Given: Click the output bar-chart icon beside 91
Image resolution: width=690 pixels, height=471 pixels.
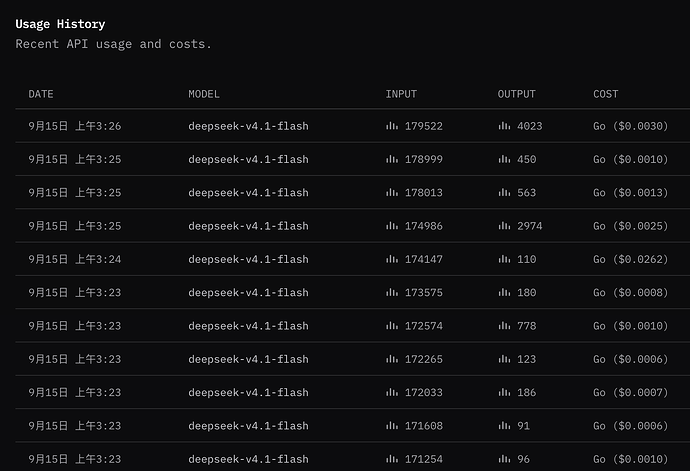Looking at the screenshot, I should pos(504,426).
